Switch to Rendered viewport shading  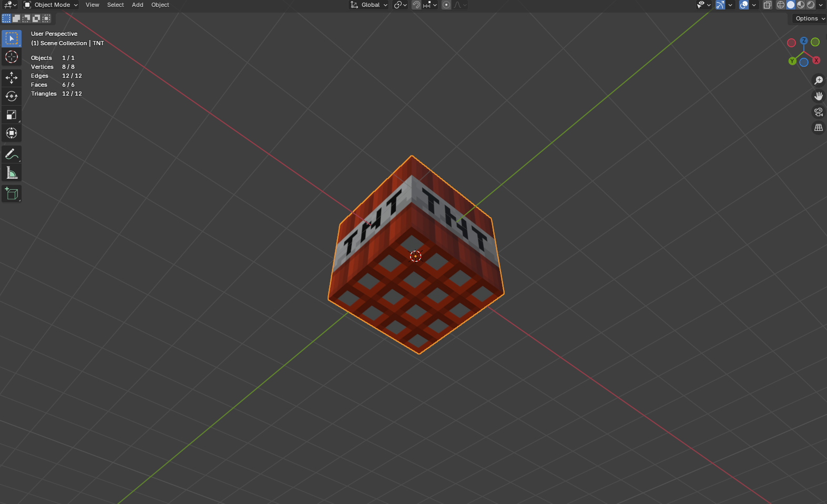pyautogui.click(x=811, y=5)
